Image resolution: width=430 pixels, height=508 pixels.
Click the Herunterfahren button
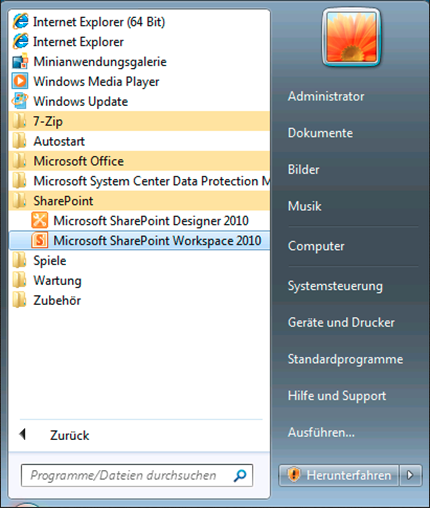pyautogui.click(x=339, y=475)
